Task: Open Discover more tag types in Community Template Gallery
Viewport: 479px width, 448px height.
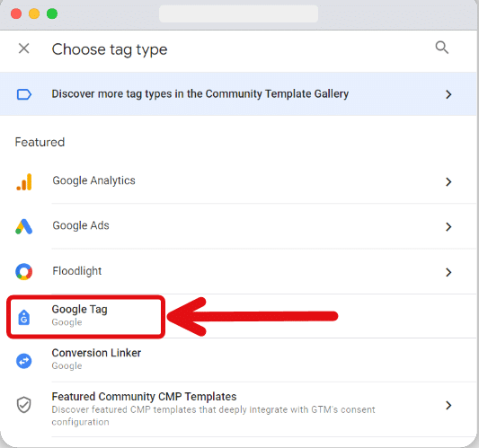Action: (x=238, y=94)
